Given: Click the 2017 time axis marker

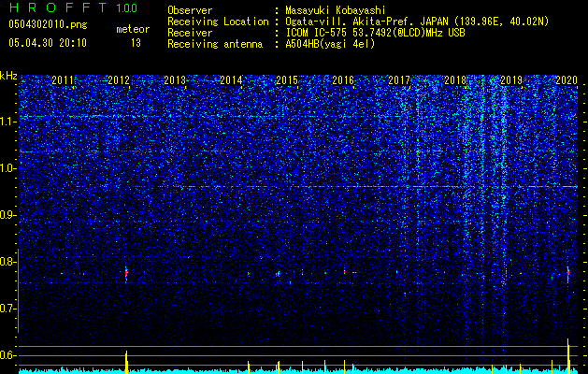Looking at the screenshot, I should pyautogui.click(x=399, y=80).
